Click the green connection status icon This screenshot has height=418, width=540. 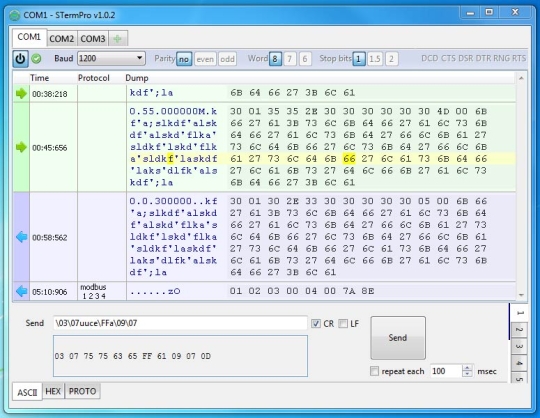pos(36,59)
